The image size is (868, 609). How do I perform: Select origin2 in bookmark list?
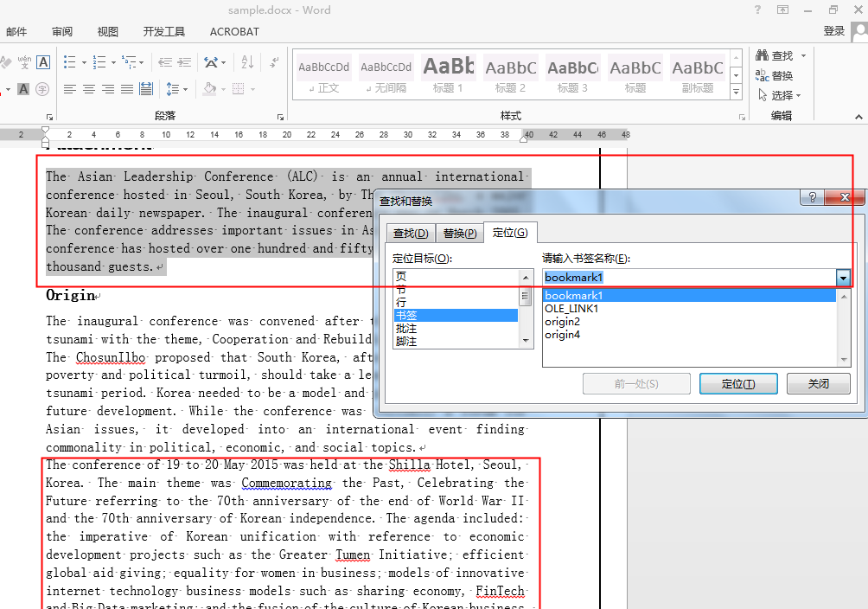pyautogui.click(x=689, y=322)
